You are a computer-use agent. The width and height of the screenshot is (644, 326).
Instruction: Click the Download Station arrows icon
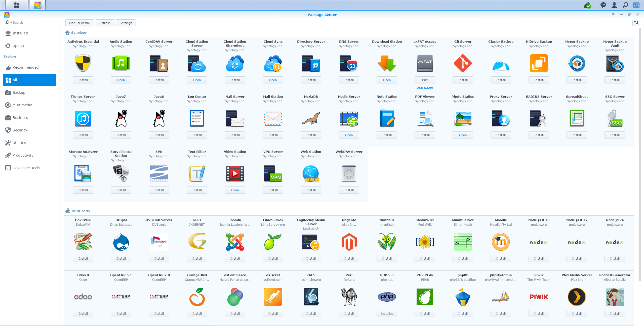(387, 63)
